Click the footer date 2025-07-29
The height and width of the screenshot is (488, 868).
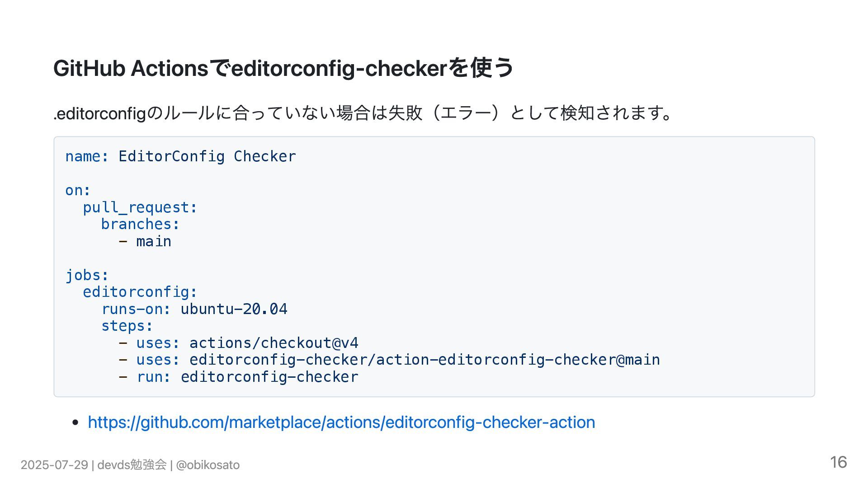pos(54,465)
